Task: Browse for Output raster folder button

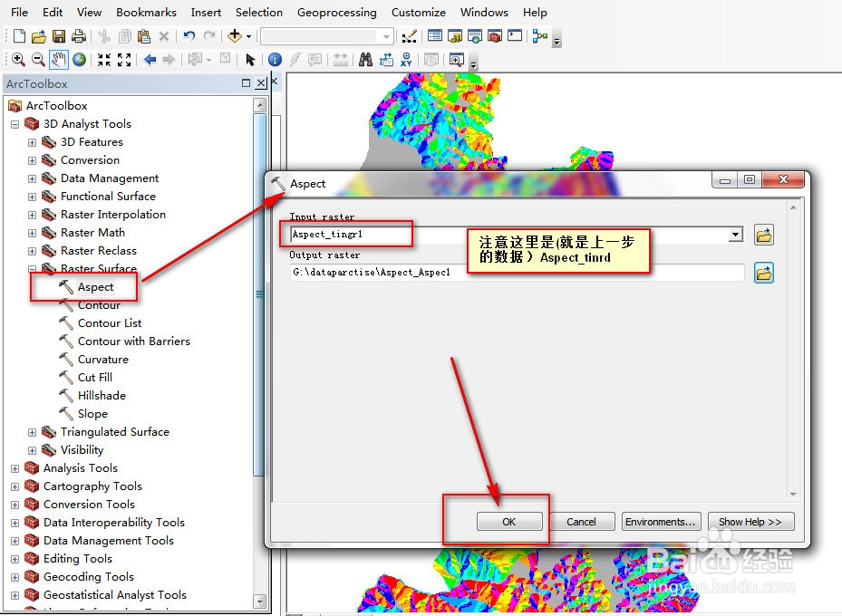Action: click(x=763, y=273)
